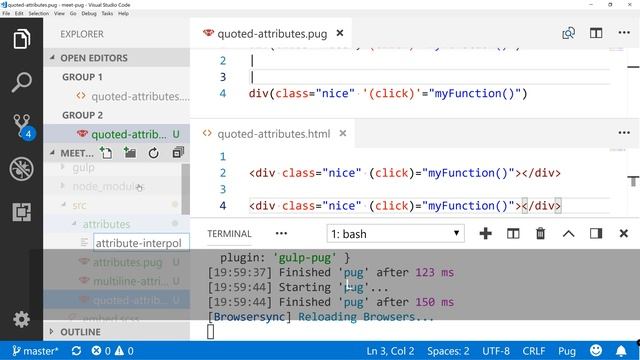This screenshot has width=640, height=360.
Task: Click the explorer tree vertical scrollbar
Action: click(185, 189)
